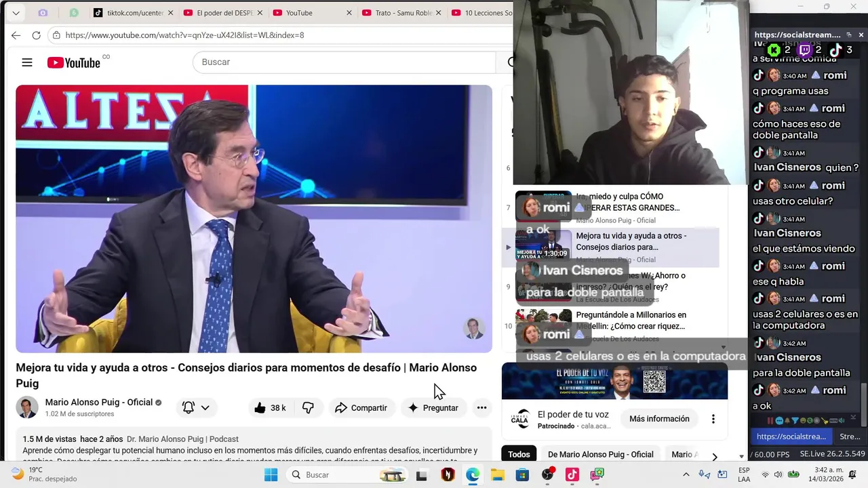Click chat message "usas otro celular?"
This screenshot has width=868, height=488.
pyautogui.click(x=792, y=201)
